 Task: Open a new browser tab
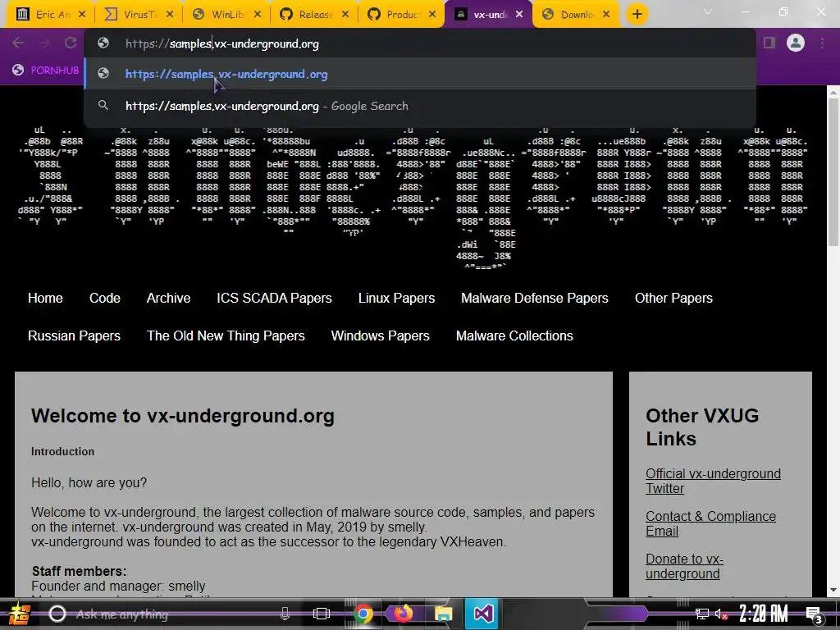637,15
